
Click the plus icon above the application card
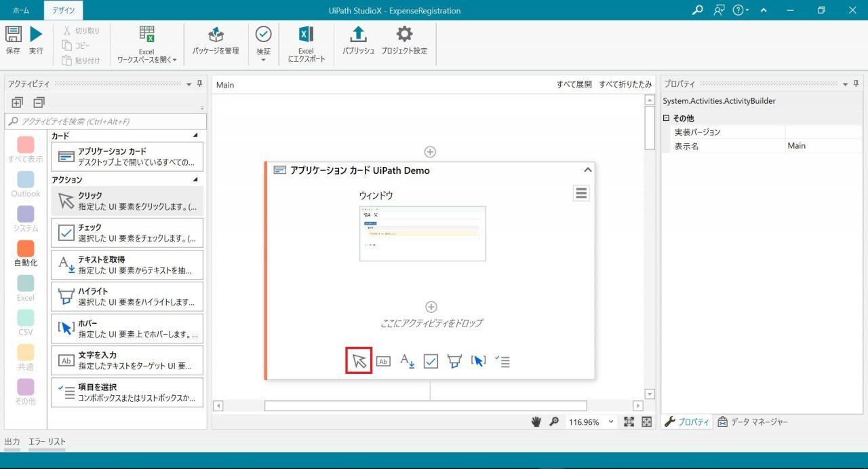click(430, 152)
